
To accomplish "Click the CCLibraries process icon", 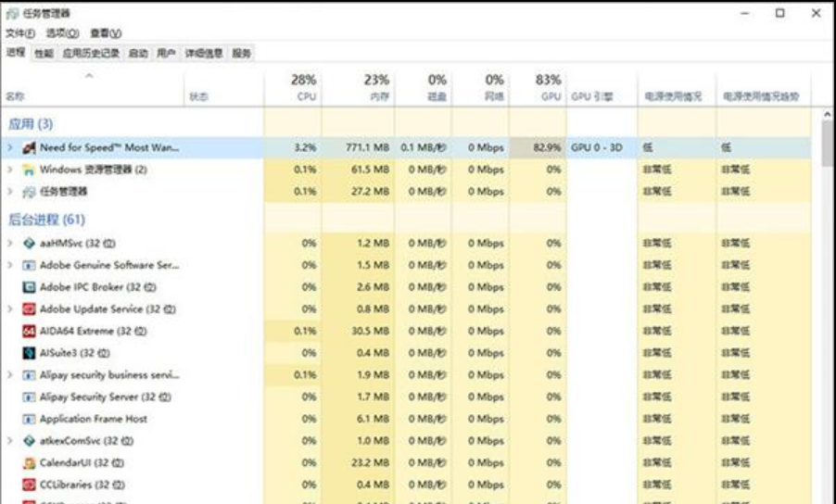I will click(29, 485).
